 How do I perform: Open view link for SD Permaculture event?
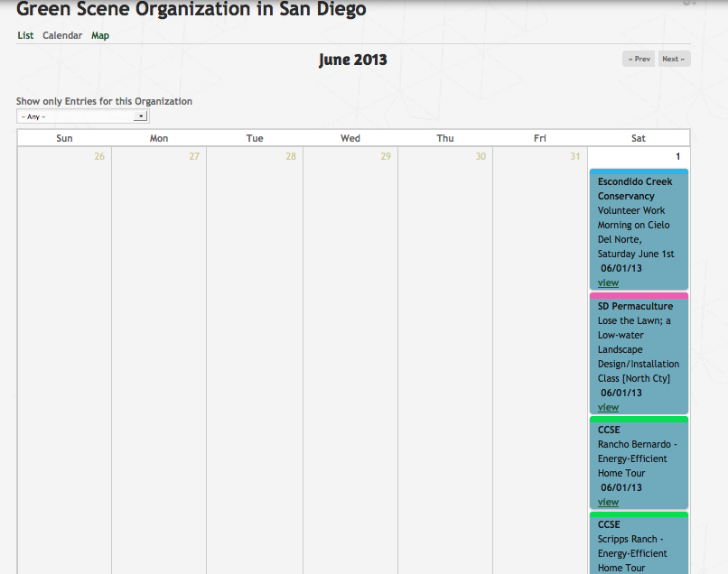point(608,408)
